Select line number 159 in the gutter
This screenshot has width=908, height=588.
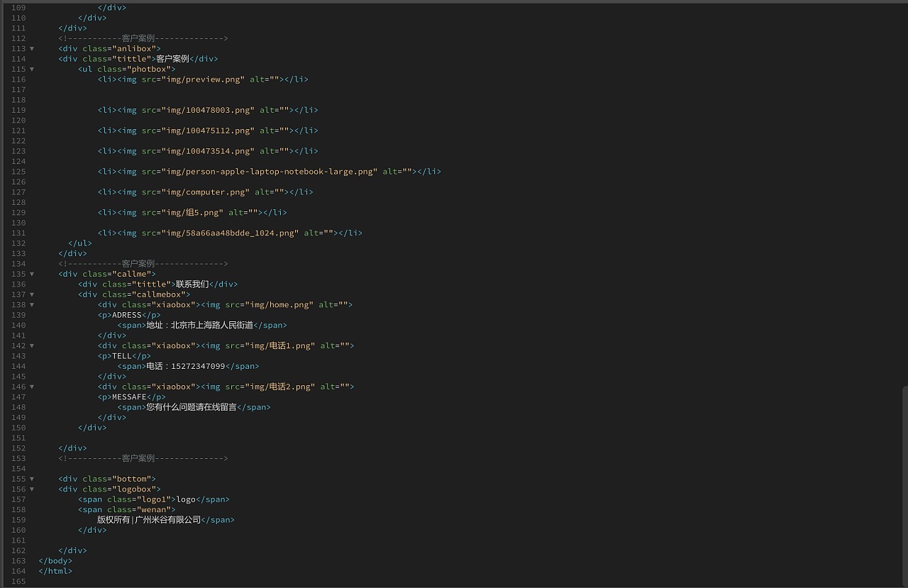coord(18,520)
